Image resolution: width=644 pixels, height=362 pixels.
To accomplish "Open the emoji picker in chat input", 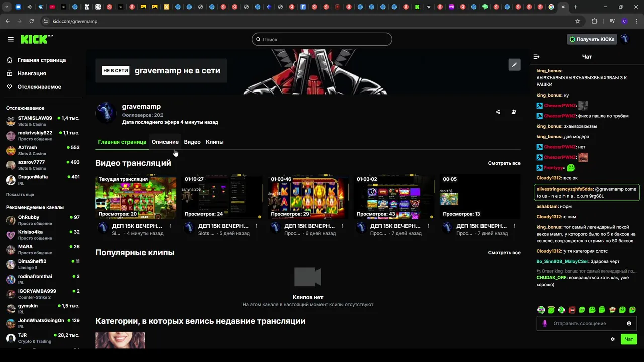I will (629, 323).
